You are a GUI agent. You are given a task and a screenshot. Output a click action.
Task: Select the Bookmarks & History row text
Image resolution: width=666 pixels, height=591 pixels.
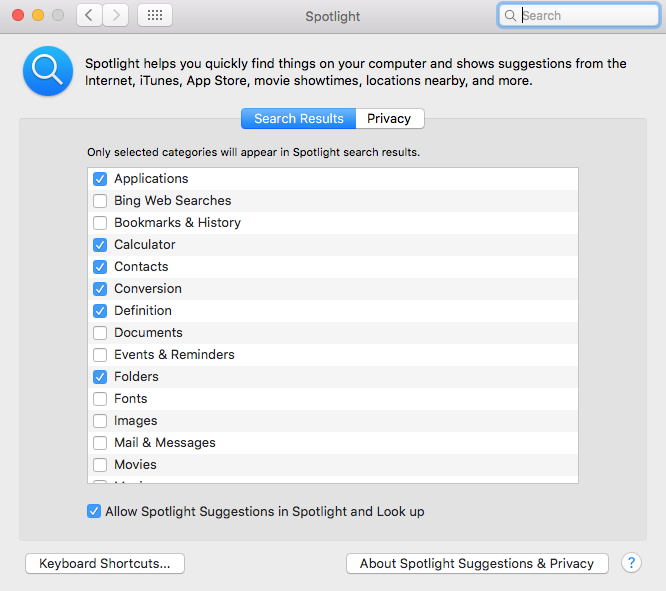177,223
